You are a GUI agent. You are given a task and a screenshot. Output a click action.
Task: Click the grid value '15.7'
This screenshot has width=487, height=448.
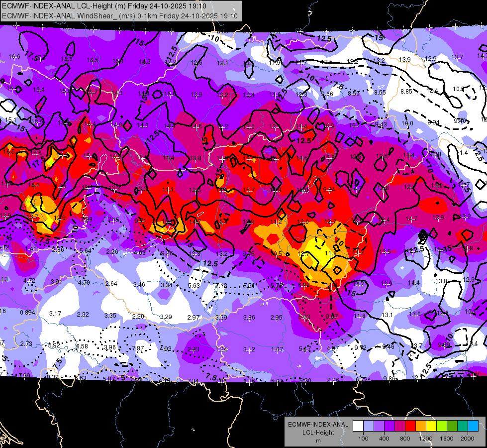click(x=249, y=190)
